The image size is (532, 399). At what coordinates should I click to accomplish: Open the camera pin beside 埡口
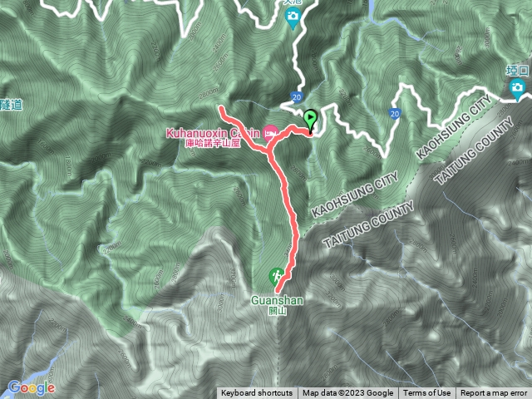[x=517, y=90]
